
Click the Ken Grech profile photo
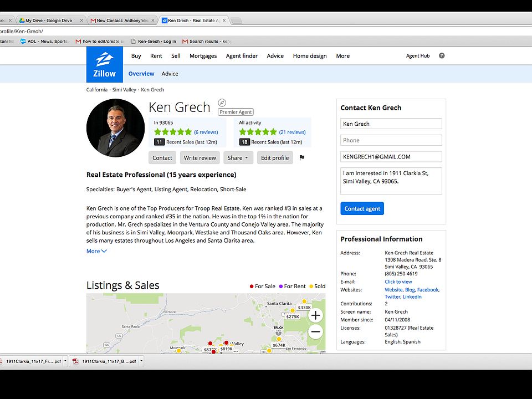coord(116,128)
